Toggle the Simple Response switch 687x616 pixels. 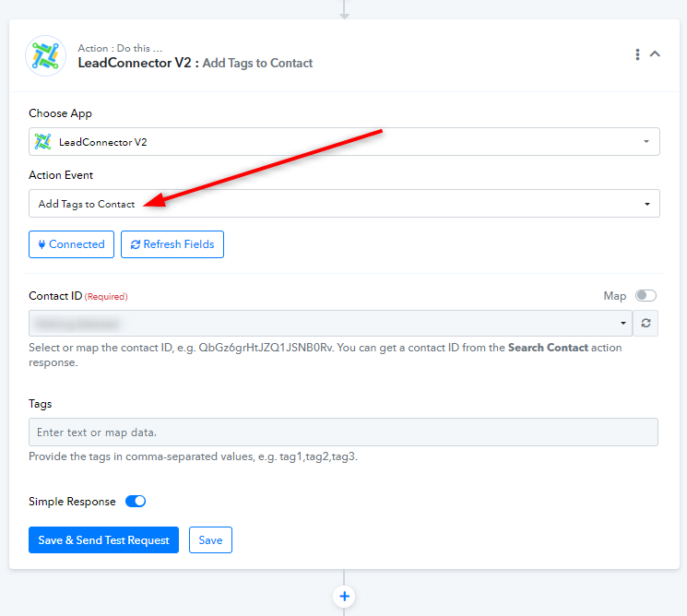(136, 502)
